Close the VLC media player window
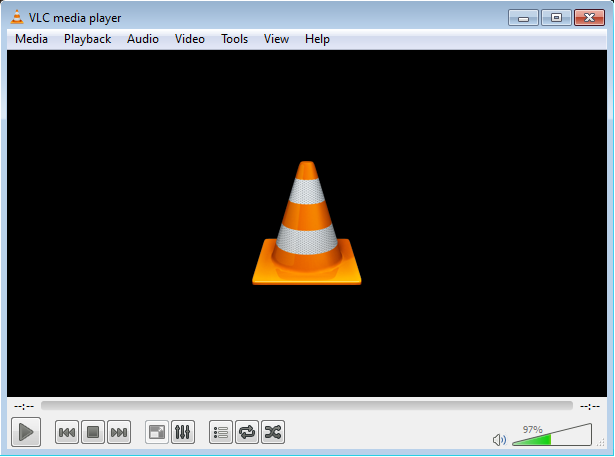 [x=590, y=18]
